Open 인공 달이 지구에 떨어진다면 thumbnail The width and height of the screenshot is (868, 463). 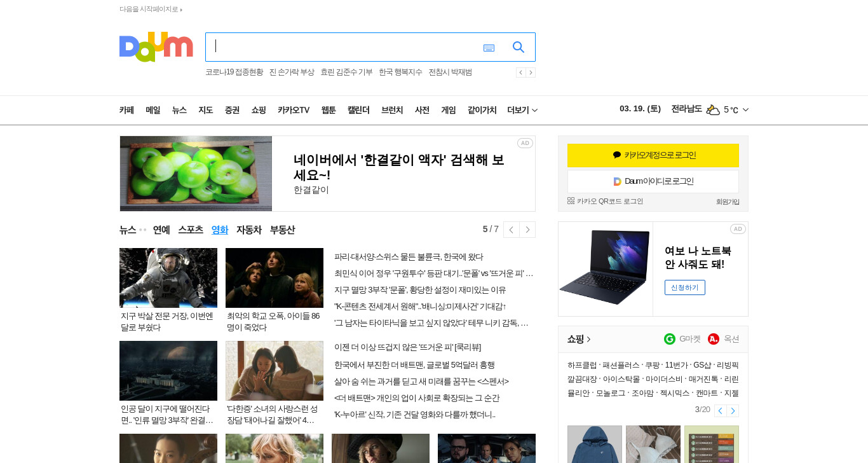tap(168, 371)
